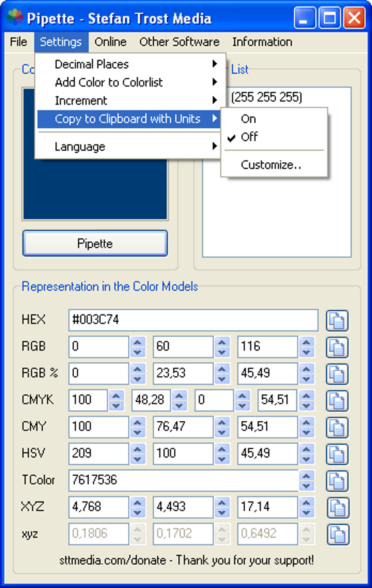Open the Information menu
Image resolution: width=372 pixels, height=588 pixels.
(x=262, y=42)
